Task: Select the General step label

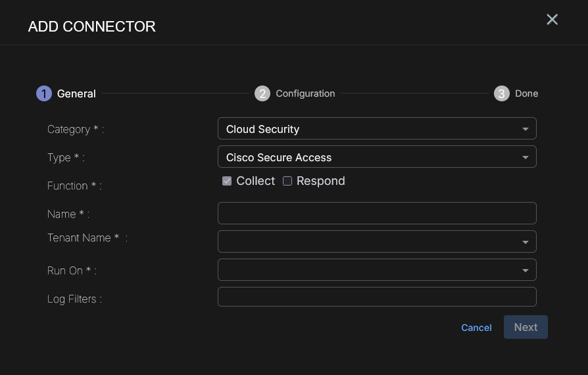Action: click(x=76, y=93)
